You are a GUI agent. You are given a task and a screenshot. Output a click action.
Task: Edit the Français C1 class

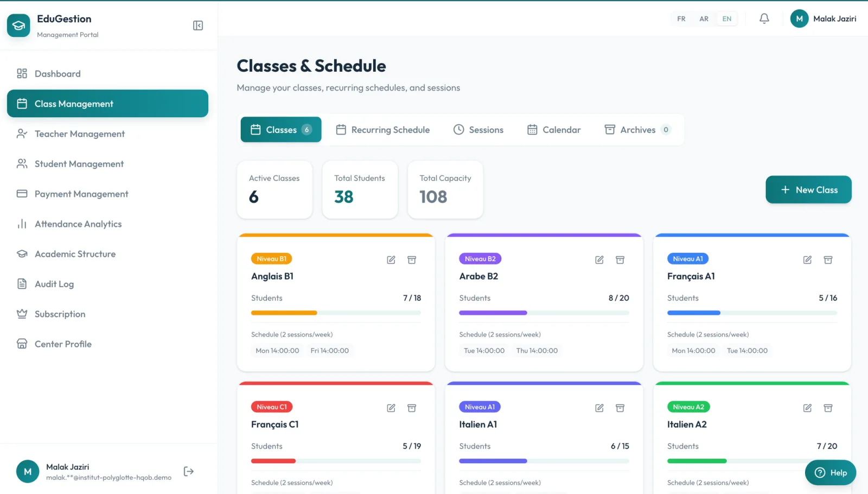click(391, 408)
